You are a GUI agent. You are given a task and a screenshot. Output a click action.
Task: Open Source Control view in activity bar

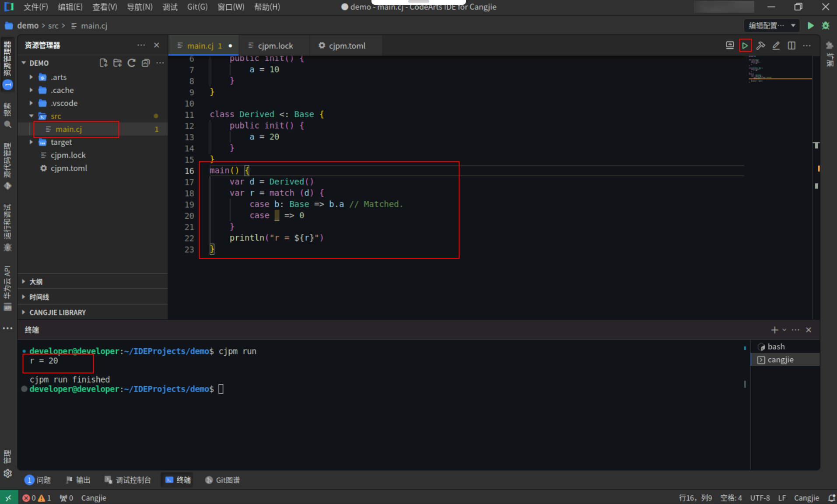click(x=7, y=166)
